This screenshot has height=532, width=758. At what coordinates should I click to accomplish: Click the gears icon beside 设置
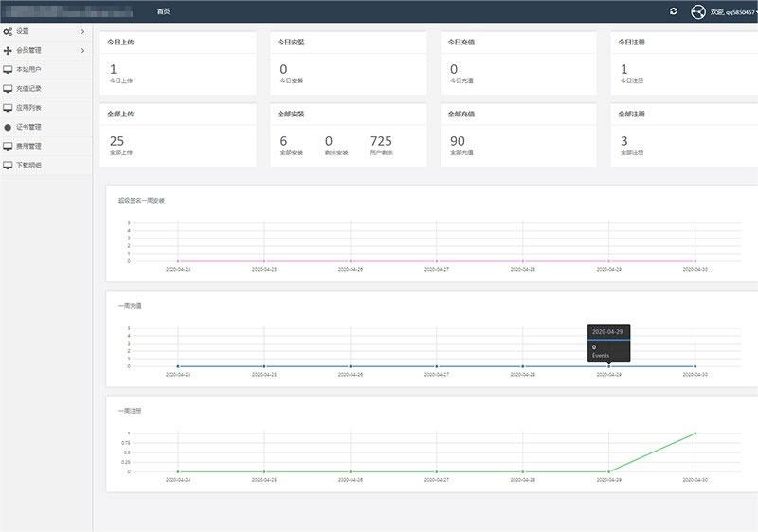(x=8, y=31)
